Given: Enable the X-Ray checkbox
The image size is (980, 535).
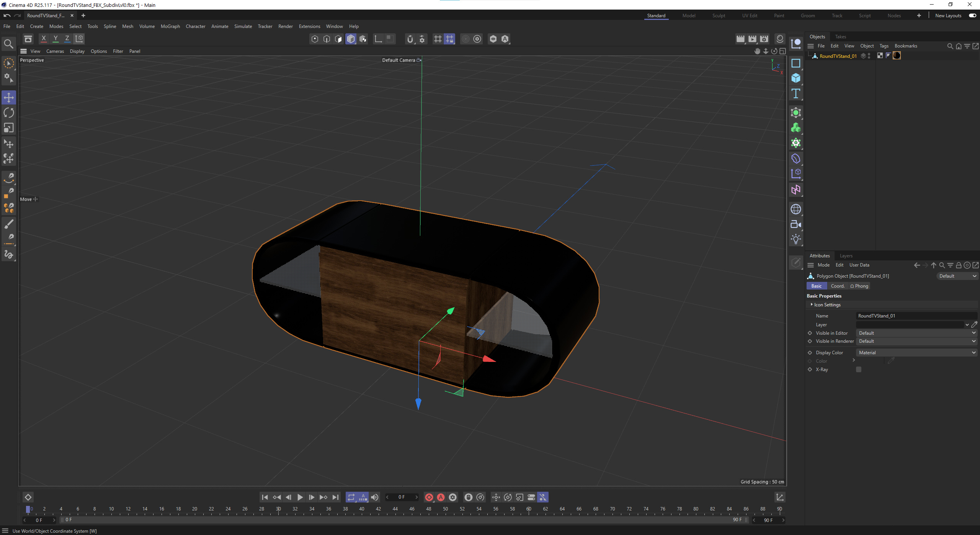Looking at the screenshot, I should pos(859,370).
